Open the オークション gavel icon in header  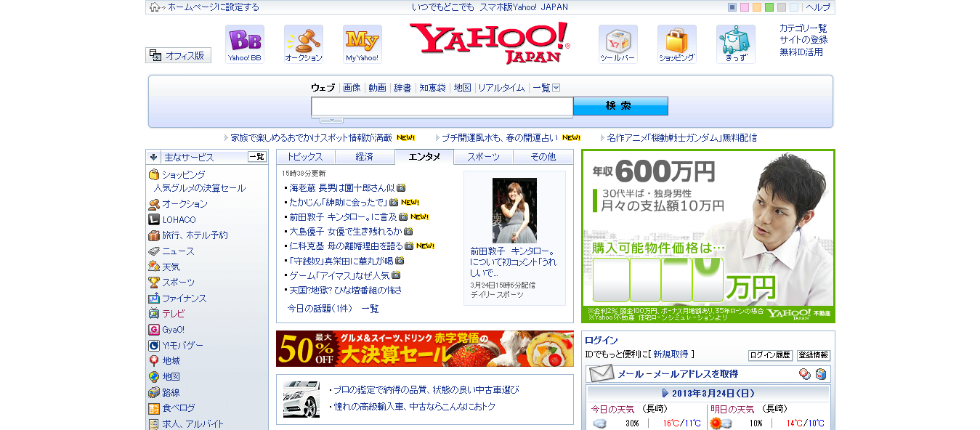(304, 44)
